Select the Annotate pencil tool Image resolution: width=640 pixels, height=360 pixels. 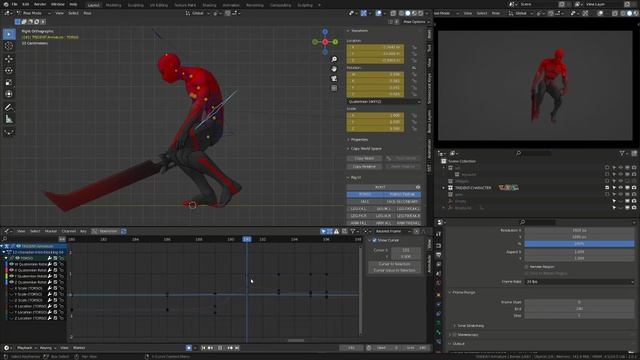(9, 107)
